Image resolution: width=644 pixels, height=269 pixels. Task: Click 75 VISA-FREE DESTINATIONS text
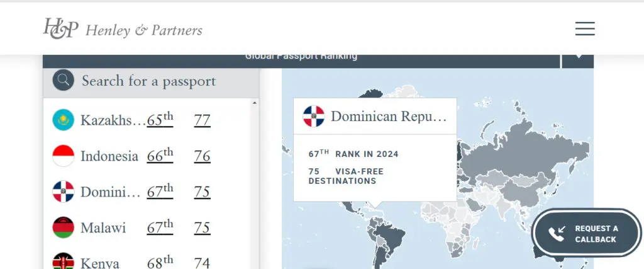346,176
